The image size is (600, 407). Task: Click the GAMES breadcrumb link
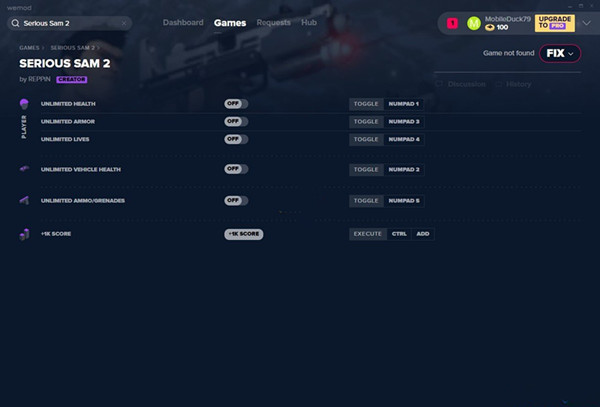pyautogui.click(x=29, y=48)
